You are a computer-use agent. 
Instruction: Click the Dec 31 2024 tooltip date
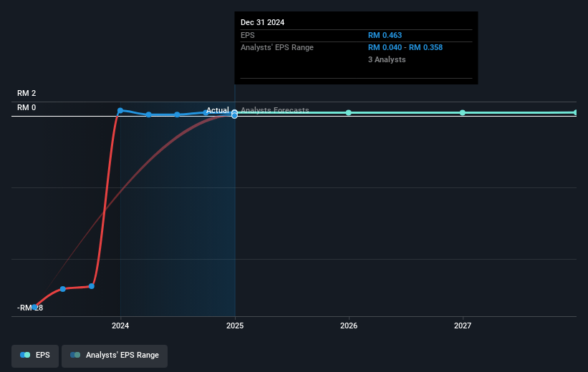tap(263, 22)
